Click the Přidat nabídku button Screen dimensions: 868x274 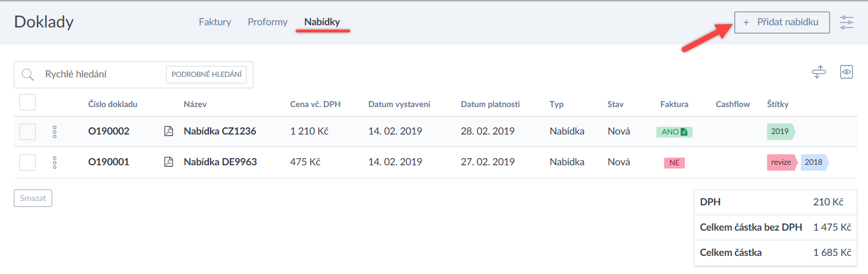coord(782,23)
